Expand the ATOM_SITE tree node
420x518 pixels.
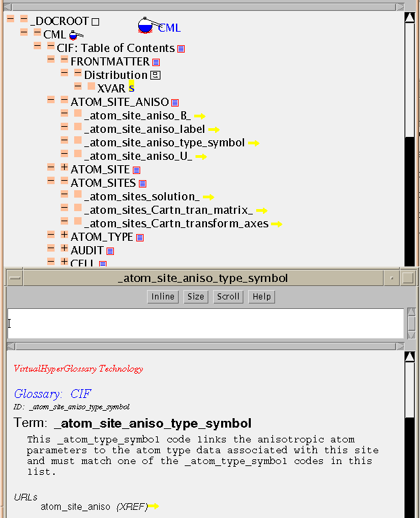coord(64,169)
